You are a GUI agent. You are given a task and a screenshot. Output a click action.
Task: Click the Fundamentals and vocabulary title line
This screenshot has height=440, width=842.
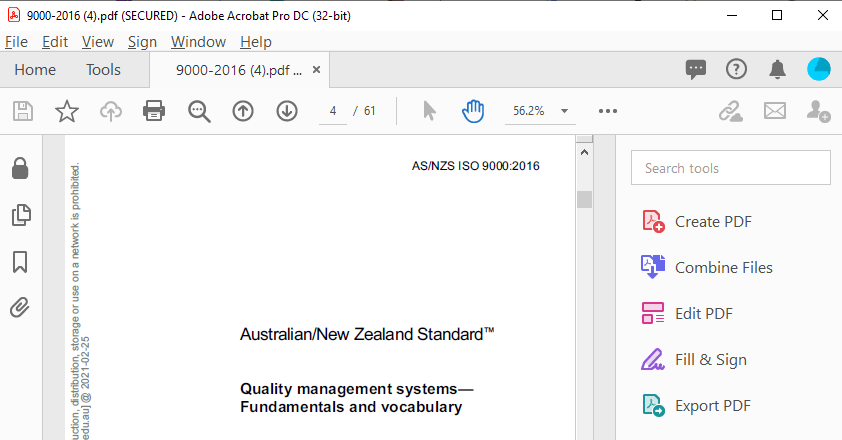(351, 407)
